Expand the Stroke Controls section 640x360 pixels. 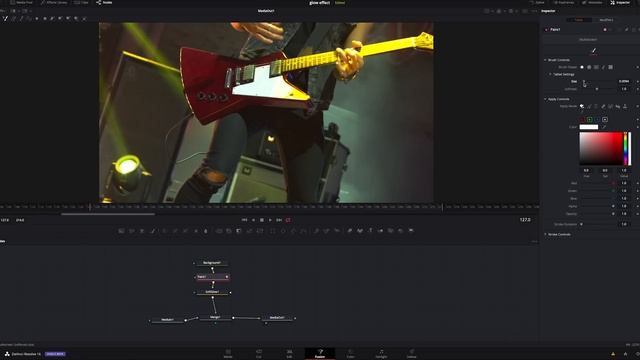pos(545,234)
